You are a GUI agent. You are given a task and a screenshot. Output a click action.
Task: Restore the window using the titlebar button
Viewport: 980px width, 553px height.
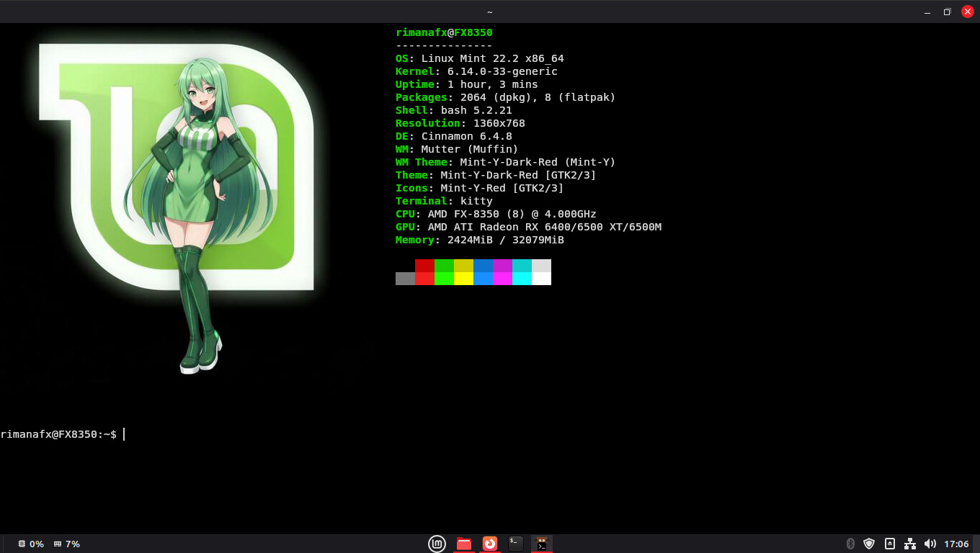(x=947, y=12)
